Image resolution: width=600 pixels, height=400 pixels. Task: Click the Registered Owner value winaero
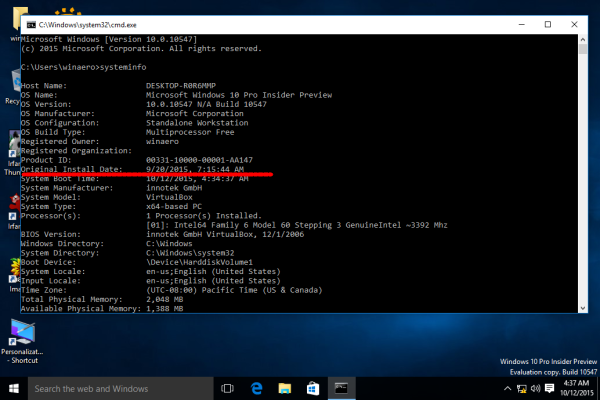click(x=162, y=141)
